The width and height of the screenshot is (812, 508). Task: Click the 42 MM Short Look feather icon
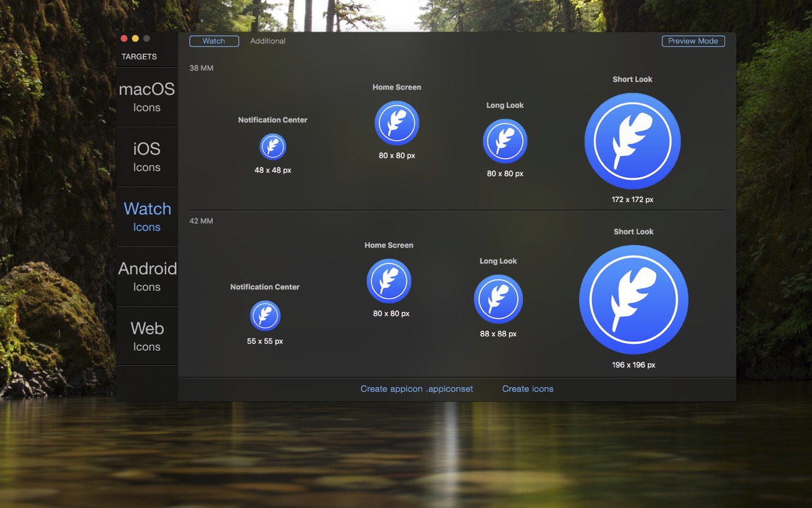pyautogui.click(x=633, y=300)
